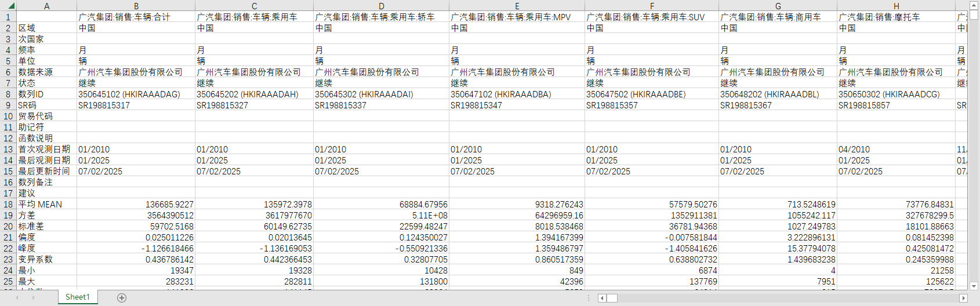Click minimum value '21258'
This screenshot has height=306, width=980.
click(x=896, y=270)
